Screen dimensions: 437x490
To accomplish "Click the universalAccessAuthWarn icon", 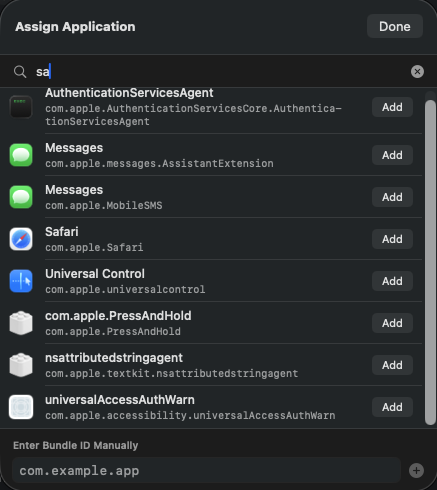I will 21,407.
